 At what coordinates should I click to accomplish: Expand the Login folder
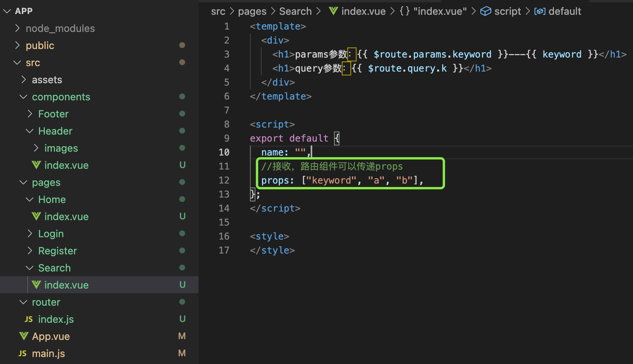[x=30, y=233]
